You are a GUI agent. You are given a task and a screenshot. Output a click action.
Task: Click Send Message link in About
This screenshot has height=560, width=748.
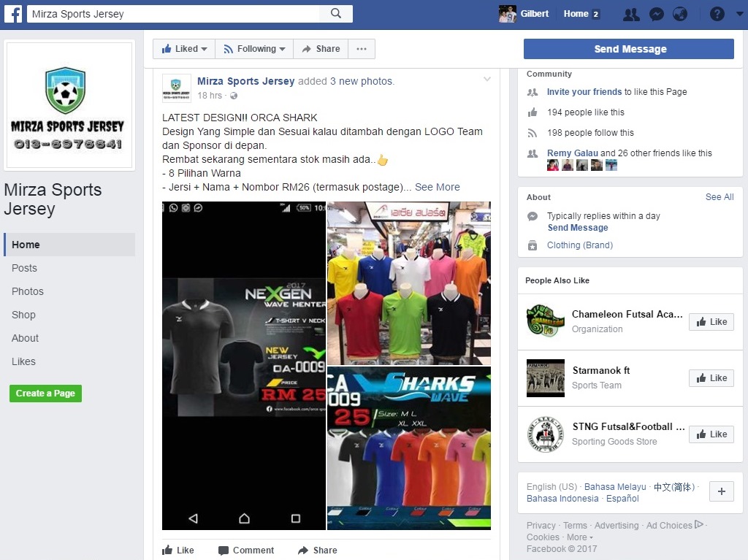point(578,228)
